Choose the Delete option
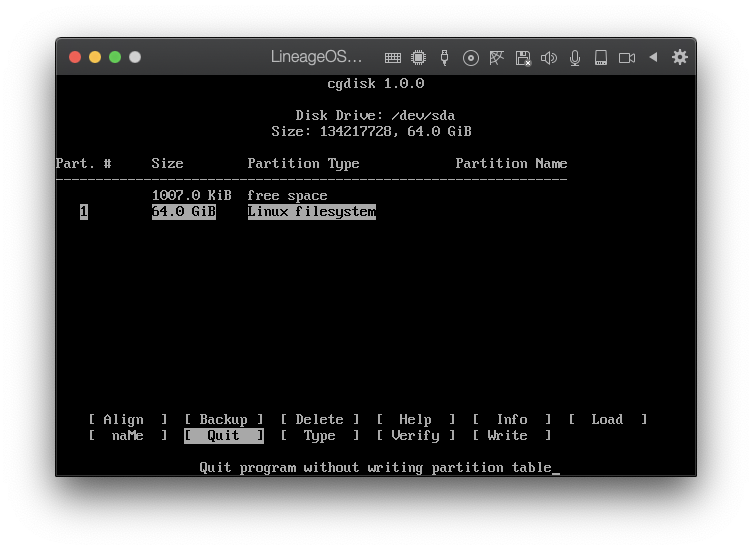This screenshot has width=752, height=550. [x=320, y=420]
